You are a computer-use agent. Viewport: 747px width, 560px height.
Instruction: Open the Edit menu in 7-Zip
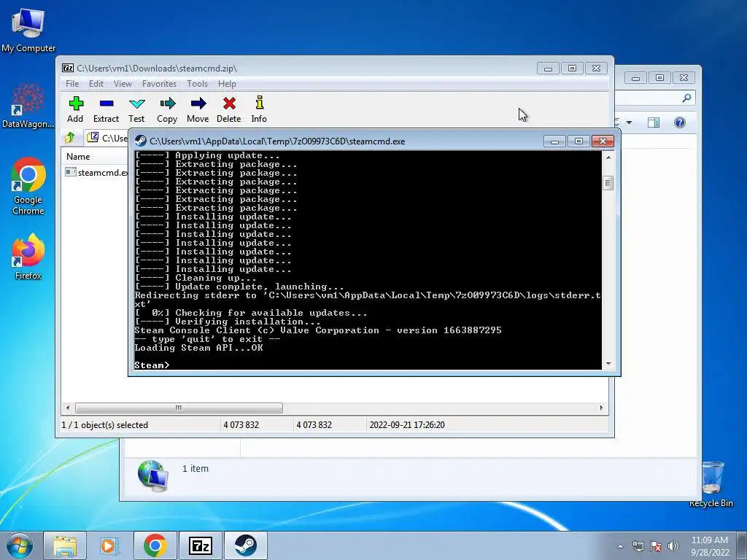click(96, 84)
